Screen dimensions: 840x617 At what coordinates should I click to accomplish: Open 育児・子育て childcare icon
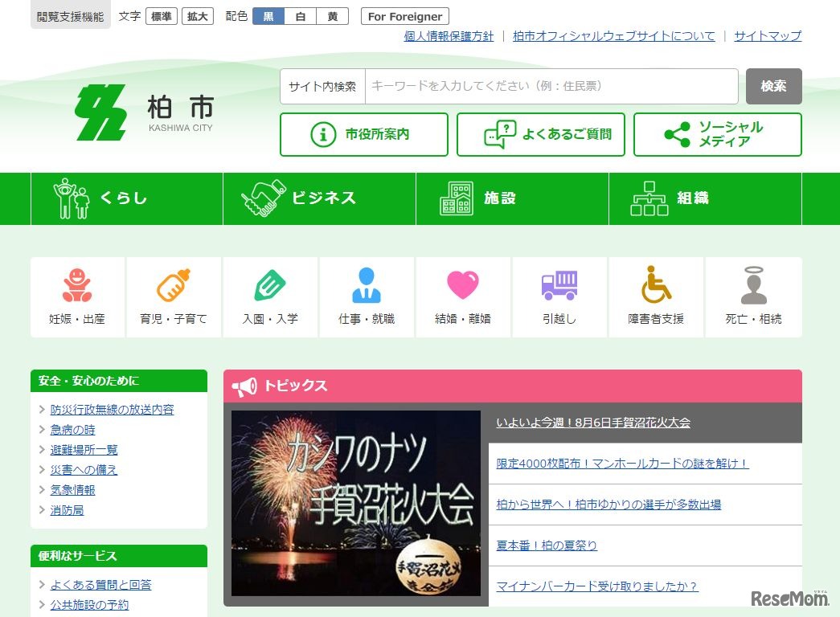(x=174, y=296)
